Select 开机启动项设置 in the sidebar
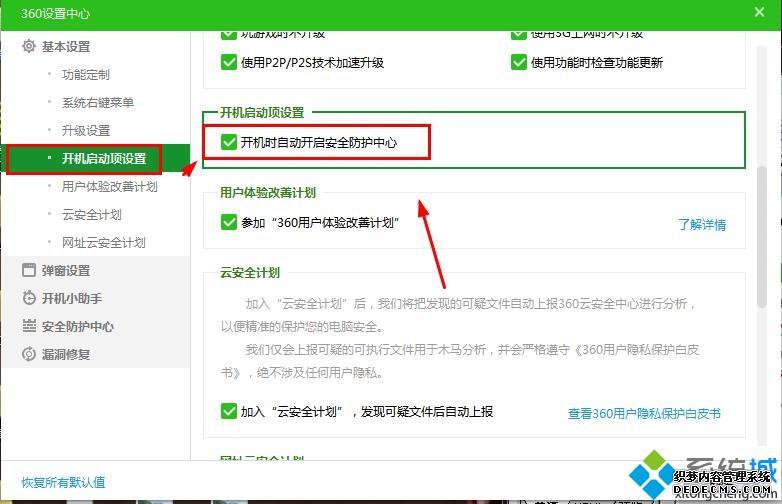 (104, 159)
